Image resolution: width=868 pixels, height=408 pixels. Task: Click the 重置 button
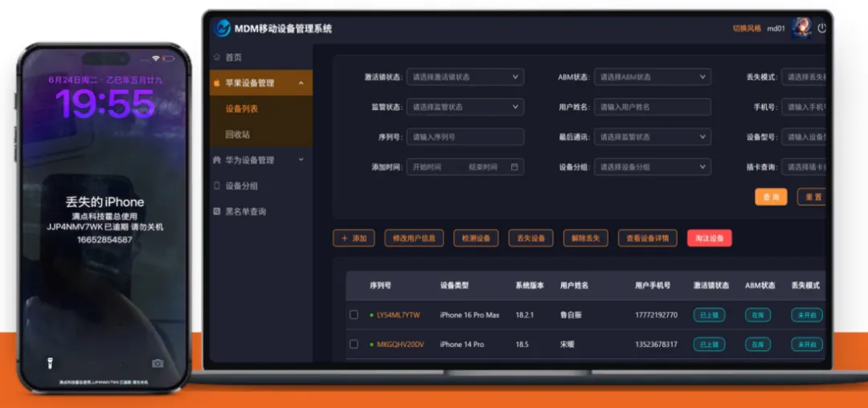812,197
